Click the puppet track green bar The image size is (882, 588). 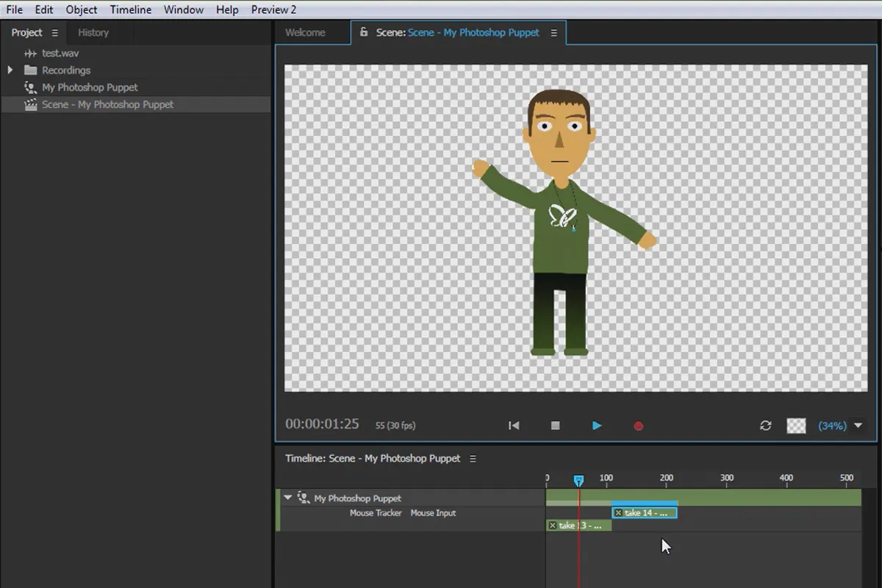click(703, 498)
